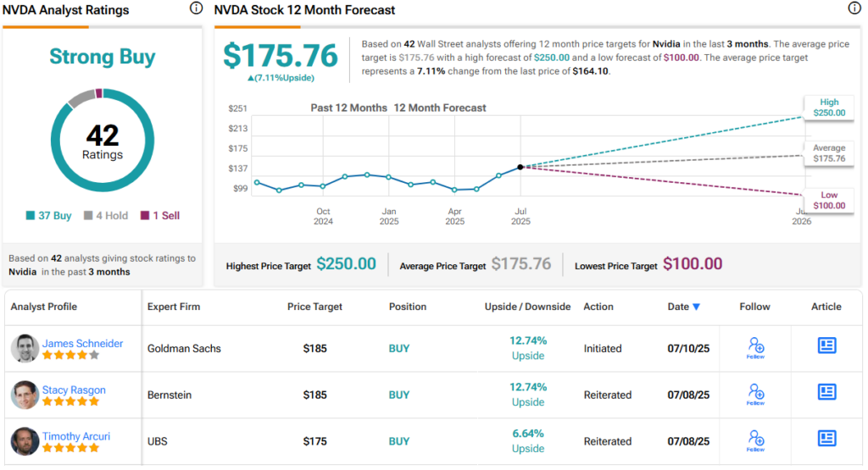
Task: Click info icon beside 12 Month Forecast
Action: pos(854,8)
